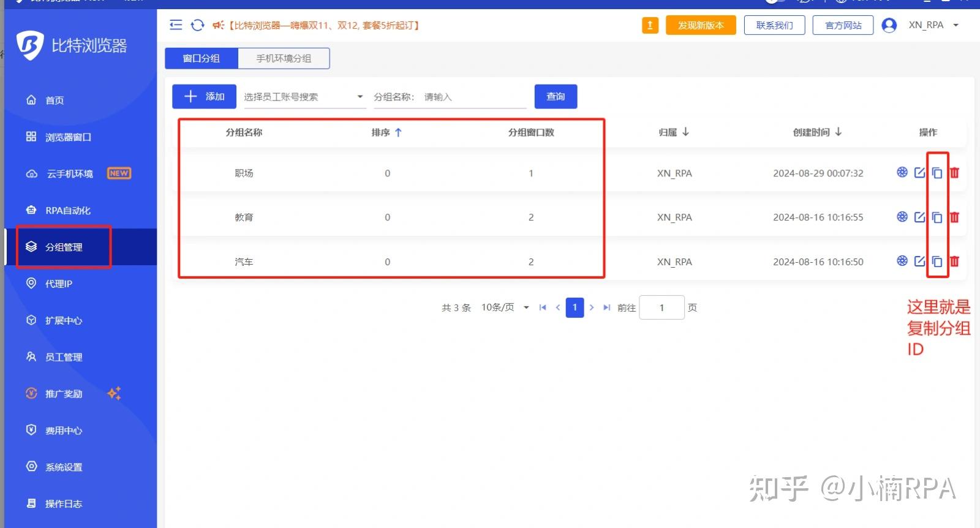Switch to the 窗口分组 tab
980x528 pixels.
202,58
